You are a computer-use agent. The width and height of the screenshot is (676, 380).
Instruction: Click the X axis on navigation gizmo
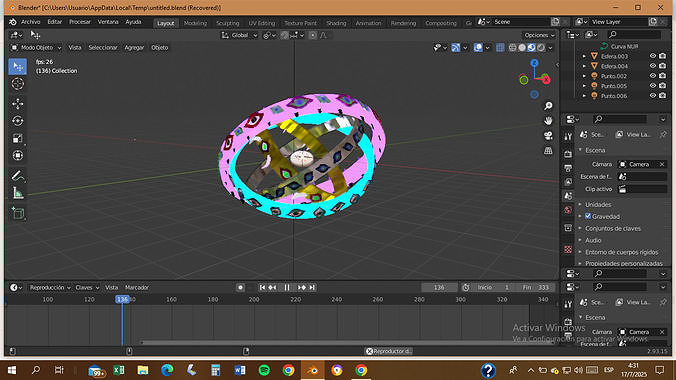546,80
